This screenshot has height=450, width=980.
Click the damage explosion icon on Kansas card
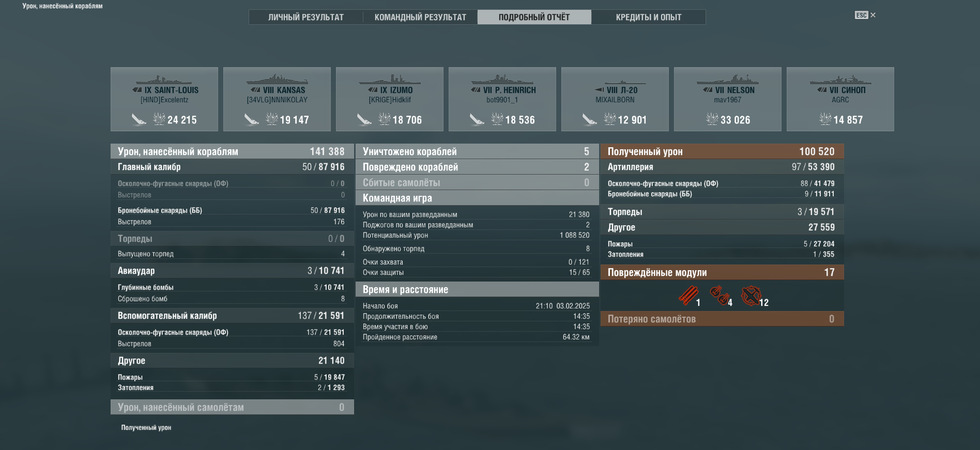pyautogui.click(x=271, y=119)
